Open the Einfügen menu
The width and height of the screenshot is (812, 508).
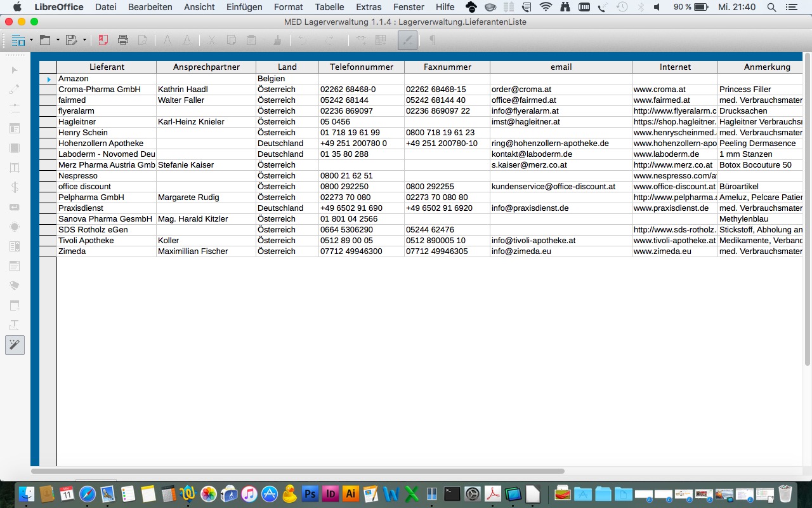click(244, 7)
